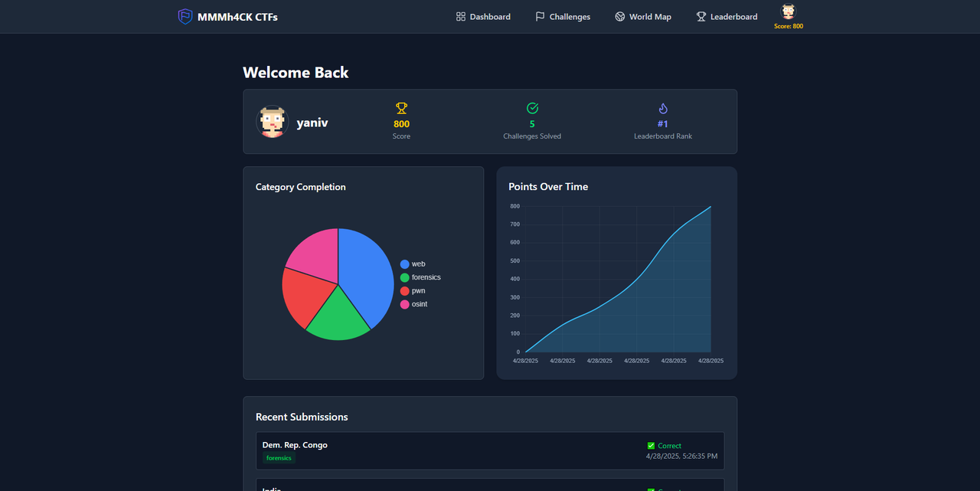Image resolution: width=980 pixels, height=491 pixels.
Task: Click the gold trophy Score icon
Action: [x=401, y=108]
